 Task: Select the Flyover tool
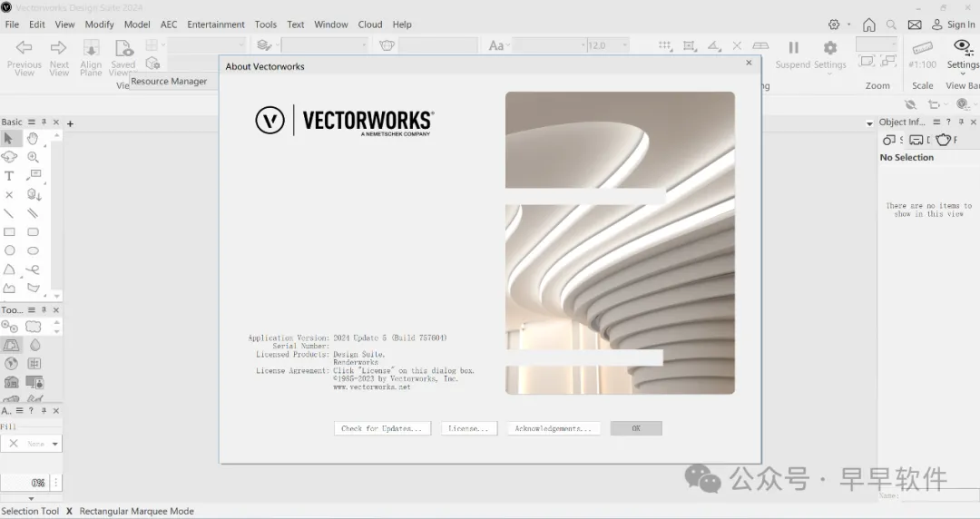(x=9, y=157)
